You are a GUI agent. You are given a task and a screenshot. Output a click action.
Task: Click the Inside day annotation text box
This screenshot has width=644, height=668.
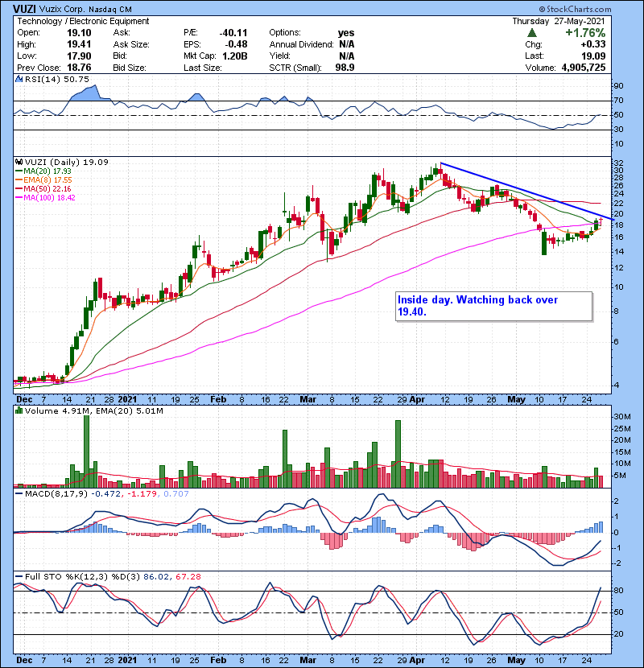click(494, 306)
